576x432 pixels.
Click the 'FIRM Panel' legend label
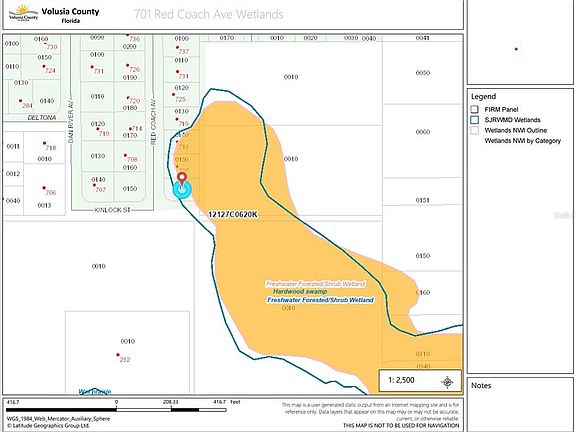pyautogui.click(x=501, y=109)
